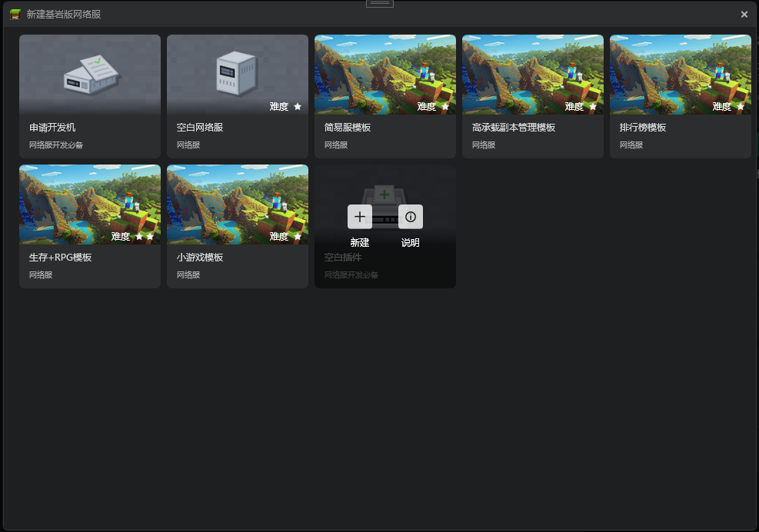Click the drag handle at top of dialog

pyautogui.click(x=380, y=3)
